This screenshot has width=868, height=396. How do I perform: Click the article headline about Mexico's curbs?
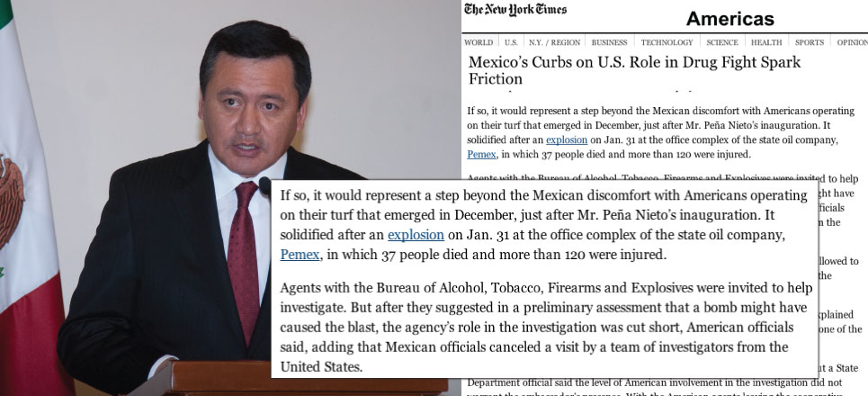tap(634, 70)
